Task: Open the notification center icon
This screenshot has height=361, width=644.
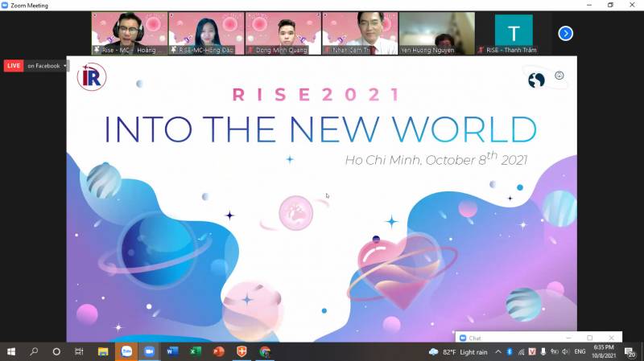Action: pos(630,351)
